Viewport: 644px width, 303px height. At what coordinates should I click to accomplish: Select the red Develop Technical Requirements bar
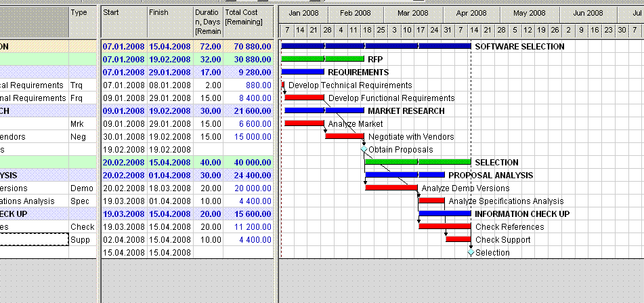[282, 85]
